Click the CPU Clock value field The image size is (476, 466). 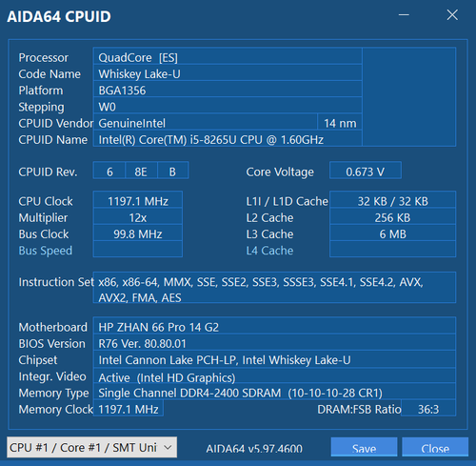click(x=138, y=201)
